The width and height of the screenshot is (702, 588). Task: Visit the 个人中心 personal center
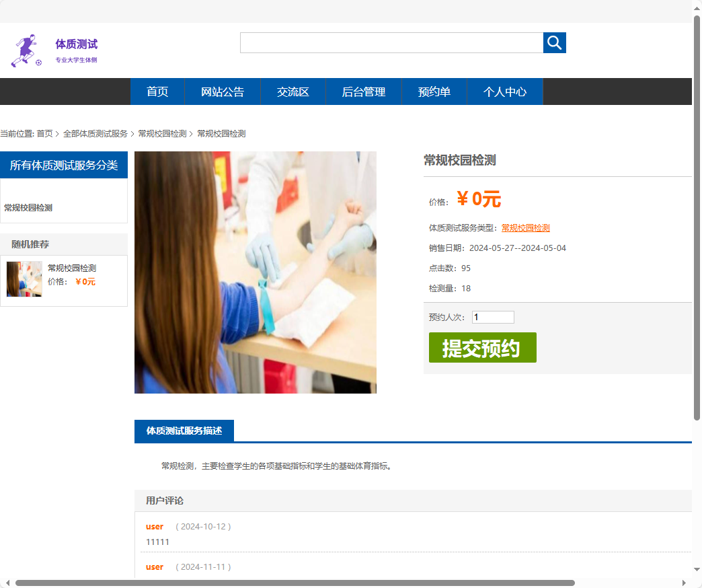[x=505, y=91]
